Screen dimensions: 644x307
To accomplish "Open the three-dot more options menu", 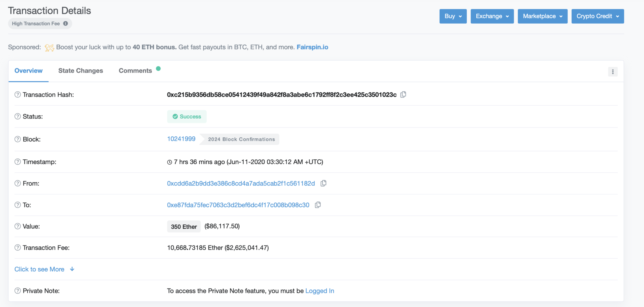I will pos(613,72).
